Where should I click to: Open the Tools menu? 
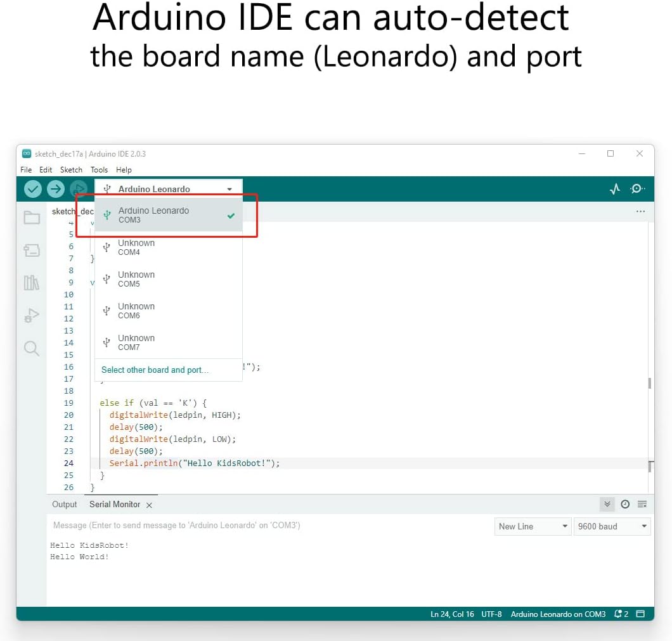tap(99, 170)
